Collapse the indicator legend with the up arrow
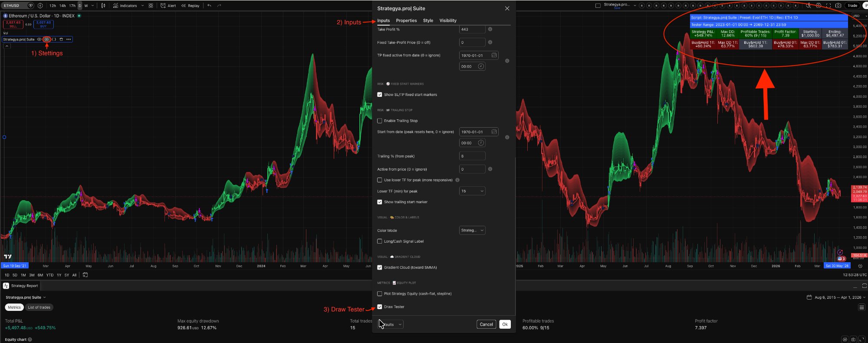 (x=7, y=46)
